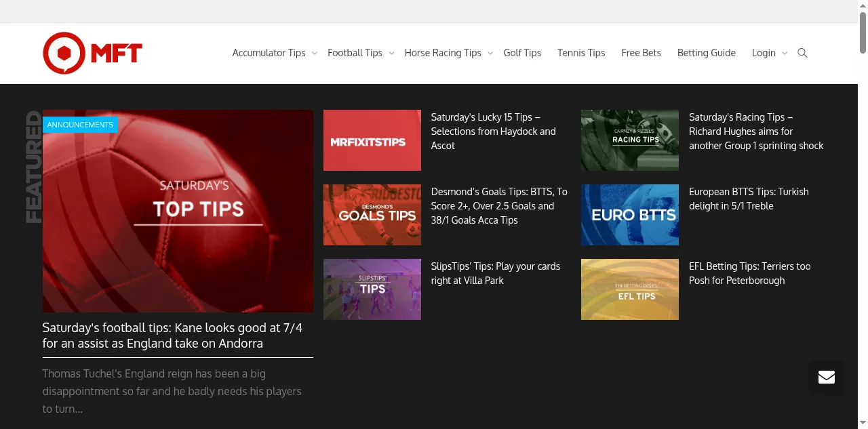868x429 pixels.
Task: Open the Desmond's Goals Tips thumbnail
Action: click(372, 215)
